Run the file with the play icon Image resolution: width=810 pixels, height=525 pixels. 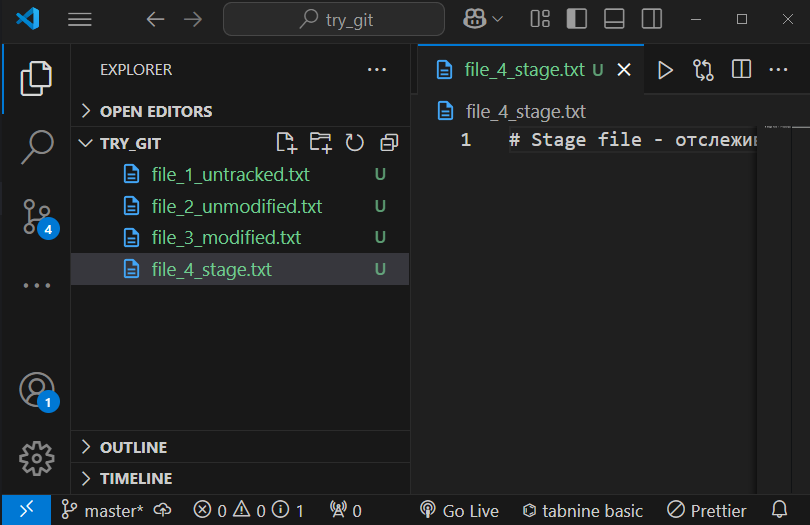tap(665, 70)
